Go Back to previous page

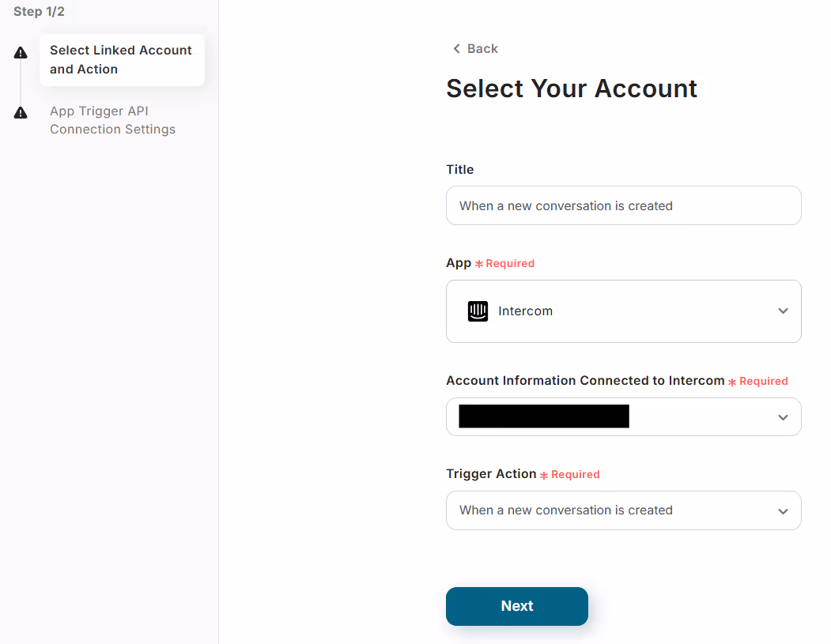(x=475, y=49)
